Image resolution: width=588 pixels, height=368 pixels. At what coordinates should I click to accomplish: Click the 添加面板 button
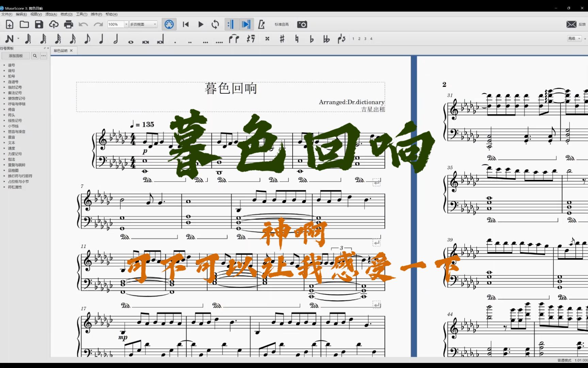16,56
